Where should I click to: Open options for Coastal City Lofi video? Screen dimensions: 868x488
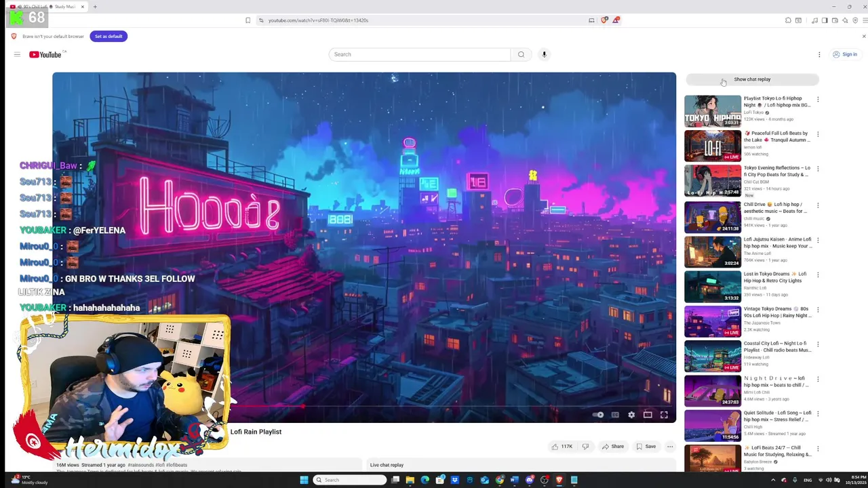click(x=818, y=344)
